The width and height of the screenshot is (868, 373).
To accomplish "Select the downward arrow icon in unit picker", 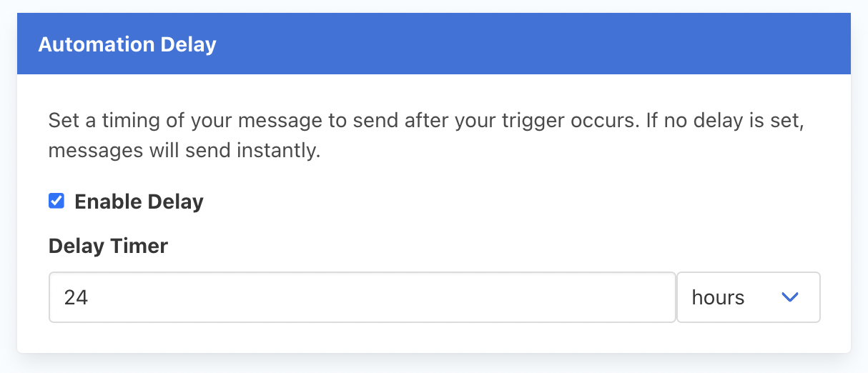I will (789, 297).
